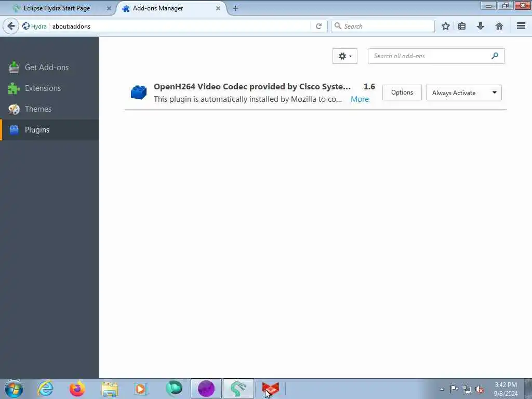Click the purple globe taskbar icon
Image resolution: width=532 pixels, height=399 pixels.
pos(206,389)
